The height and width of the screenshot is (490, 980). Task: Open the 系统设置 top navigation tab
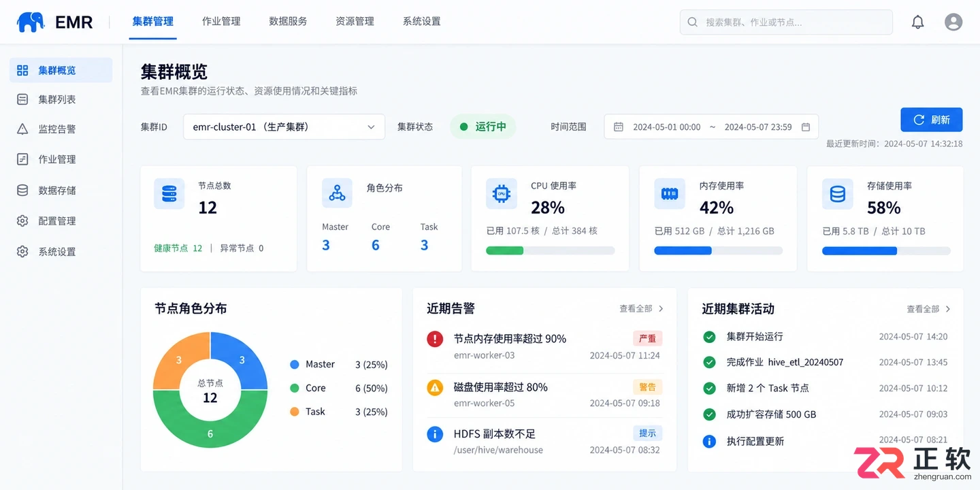[x=421, y=22]
